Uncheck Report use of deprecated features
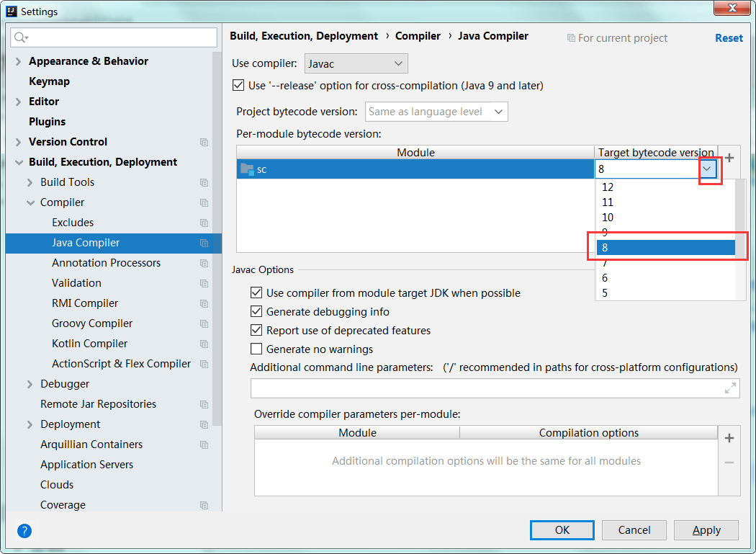Viewport: 756px width, 554px height. click(x=256, y=331)
